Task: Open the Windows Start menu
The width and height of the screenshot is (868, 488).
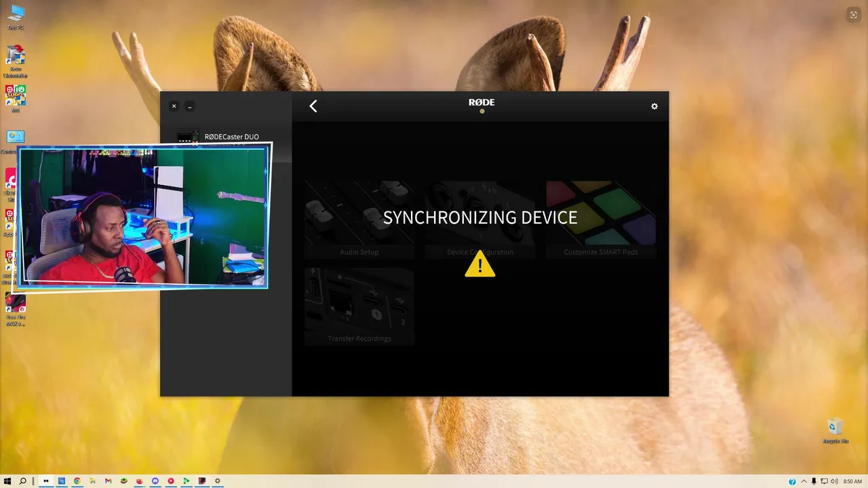Action: 7,481
